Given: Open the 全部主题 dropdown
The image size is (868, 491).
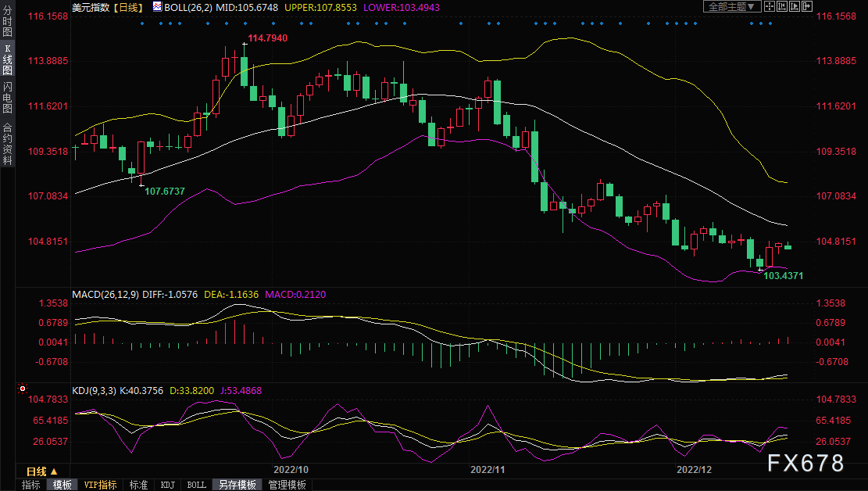Looking at the screenshot, I should (x=732, y=6).
